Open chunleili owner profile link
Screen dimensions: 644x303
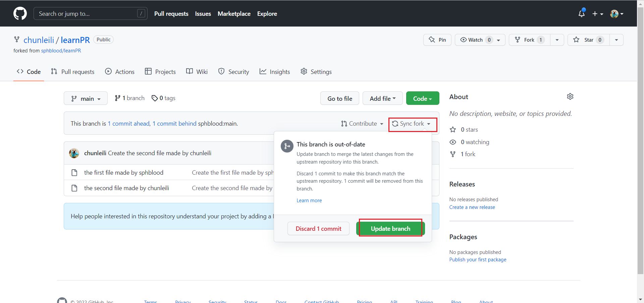pyautogui.click(x=39, y=40)
